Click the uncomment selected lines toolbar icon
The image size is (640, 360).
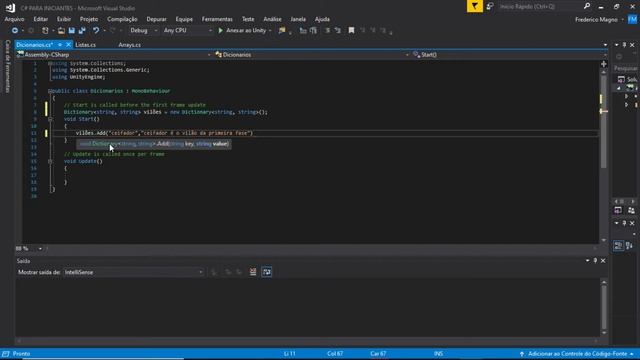[338, 31]
